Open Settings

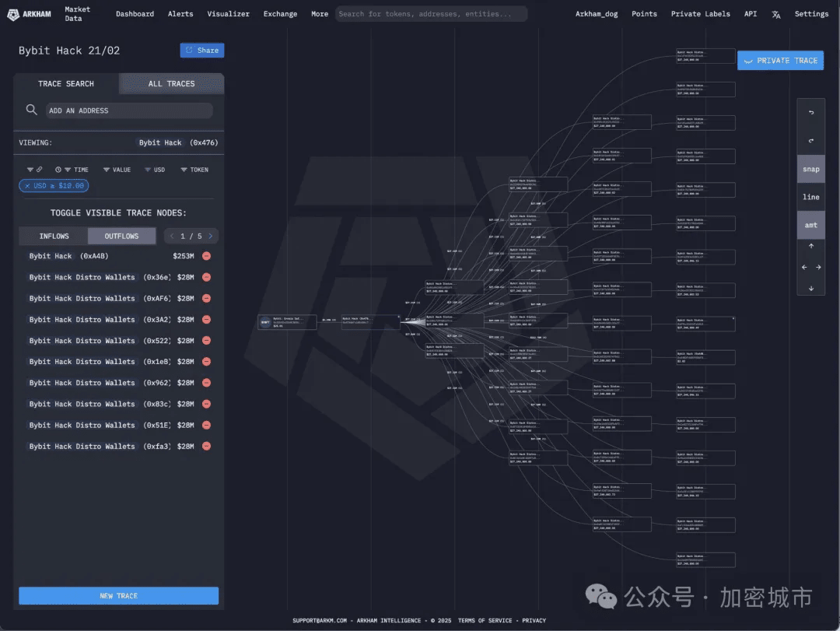point(811,14)
